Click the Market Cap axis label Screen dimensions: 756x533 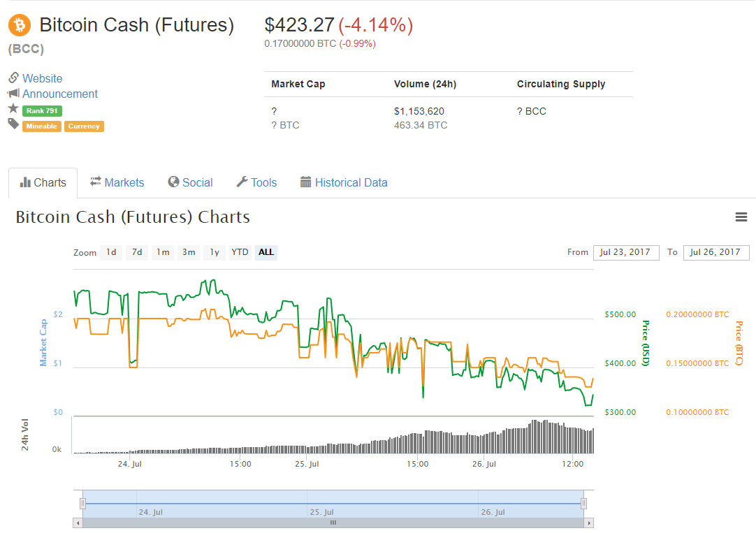(43, 342)
